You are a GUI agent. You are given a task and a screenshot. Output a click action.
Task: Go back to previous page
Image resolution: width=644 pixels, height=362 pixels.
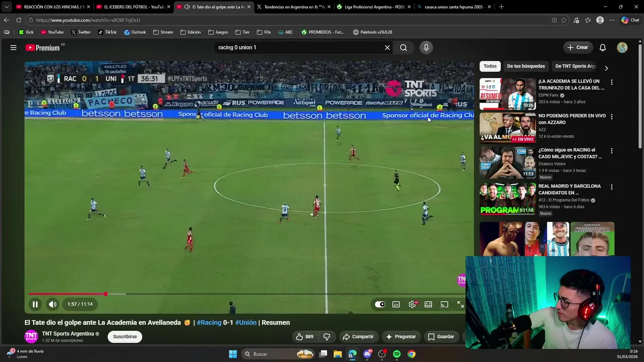click(7, 20)
